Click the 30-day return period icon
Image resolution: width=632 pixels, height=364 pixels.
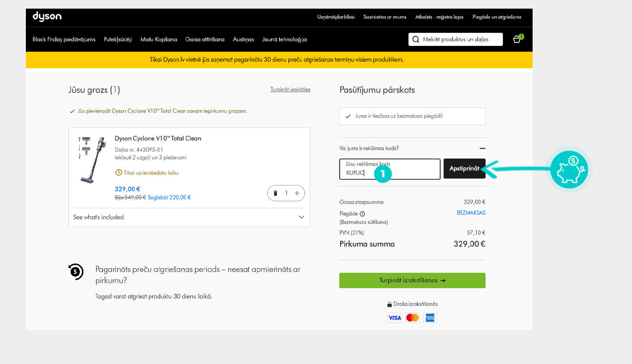pos(76,272)
